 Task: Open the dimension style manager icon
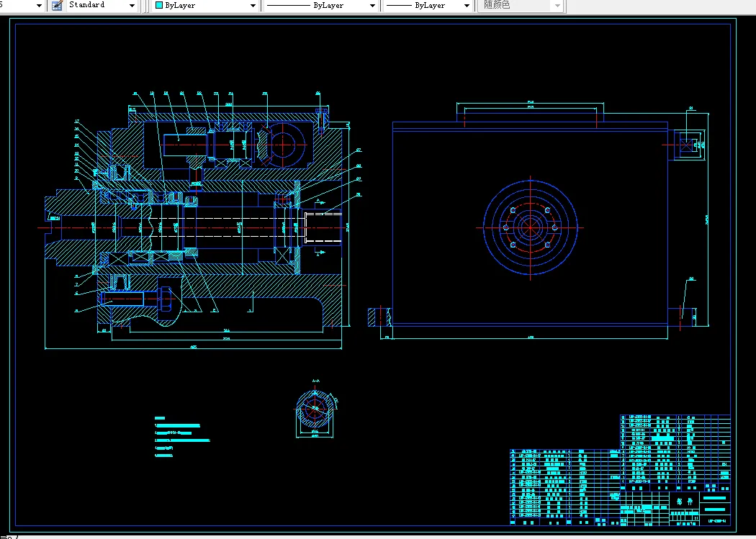pos(57,5)
